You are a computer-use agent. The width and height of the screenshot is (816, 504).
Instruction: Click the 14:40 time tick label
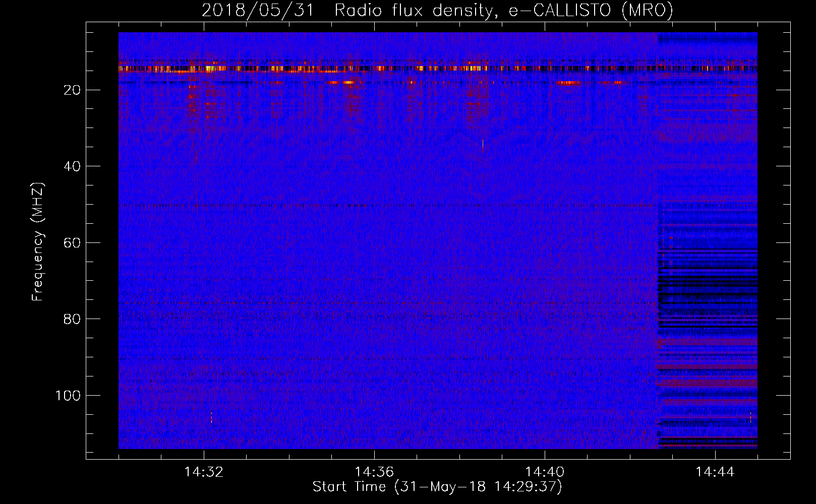point(545,472)
